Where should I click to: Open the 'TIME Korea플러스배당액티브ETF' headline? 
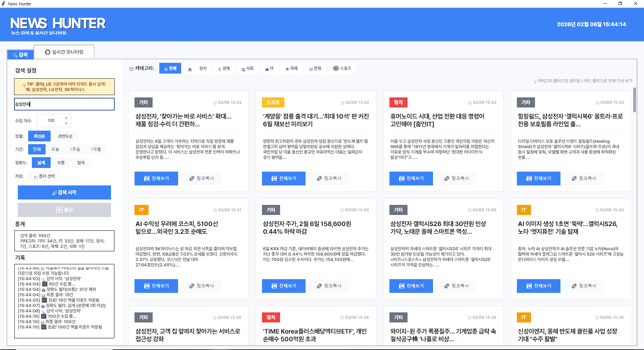coord(315,335)
